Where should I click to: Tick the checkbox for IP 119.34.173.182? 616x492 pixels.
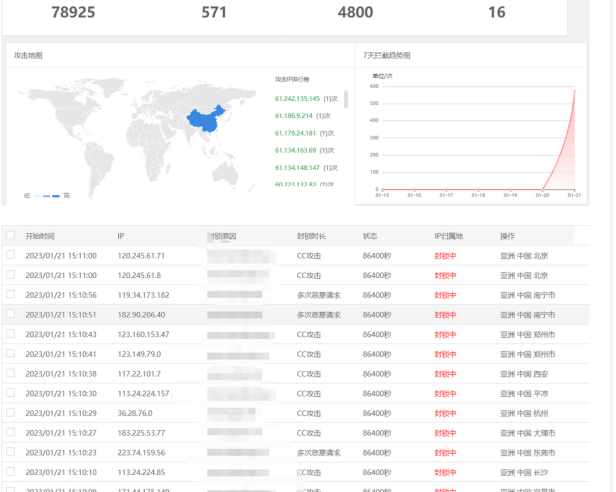pos(11,294)
